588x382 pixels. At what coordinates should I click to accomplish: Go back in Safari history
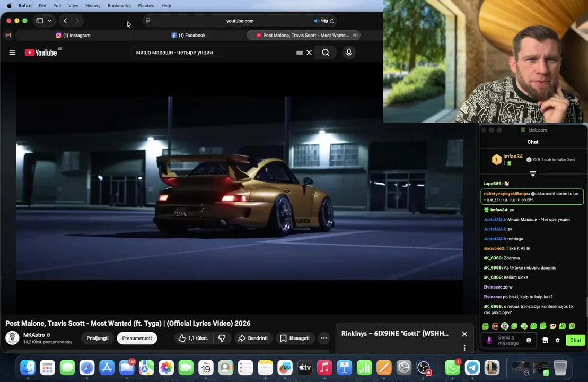(x=65, y=21)
